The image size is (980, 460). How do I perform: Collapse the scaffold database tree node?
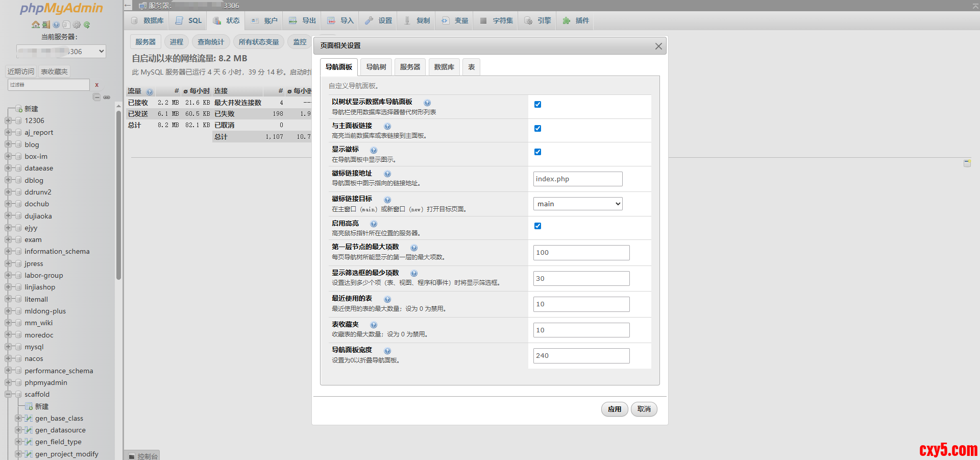tap(8, 394)
